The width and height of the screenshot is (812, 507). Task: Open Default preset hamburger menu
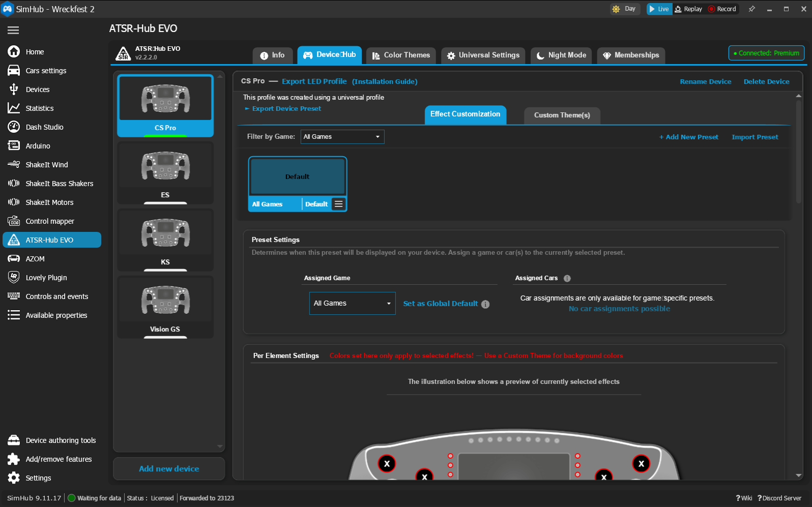[338, 204]
